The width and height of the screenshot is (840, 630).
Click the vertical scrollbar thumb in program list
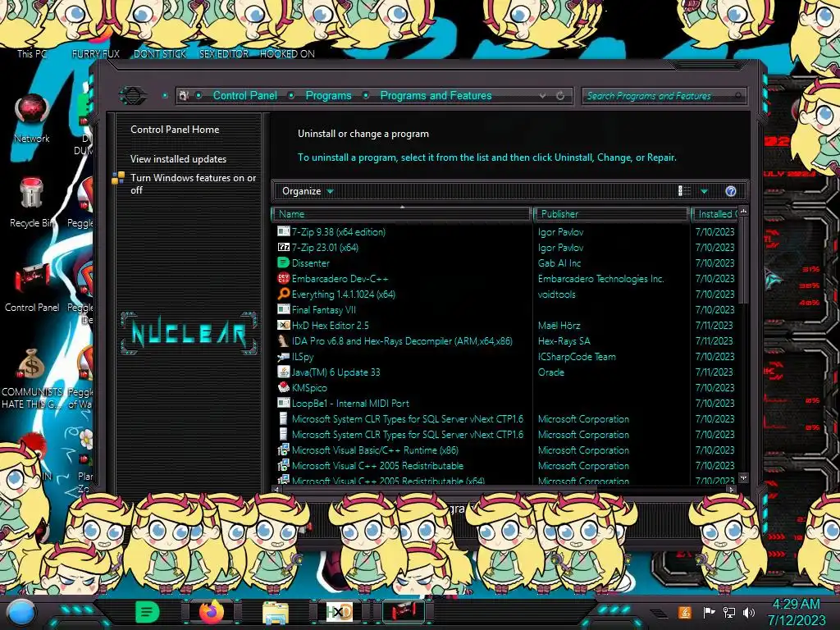click(743, 260)
